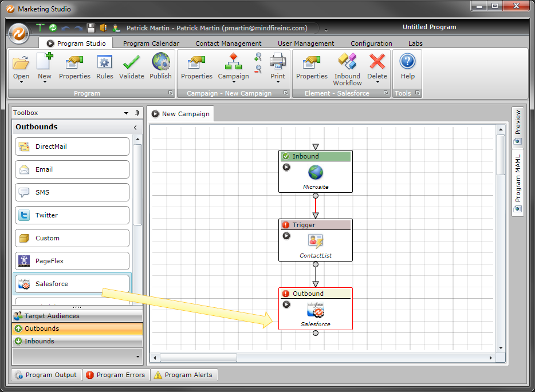Toggle the Toolbox pin icon
This screenshot has height=392, width=535.
coord(137,113)
